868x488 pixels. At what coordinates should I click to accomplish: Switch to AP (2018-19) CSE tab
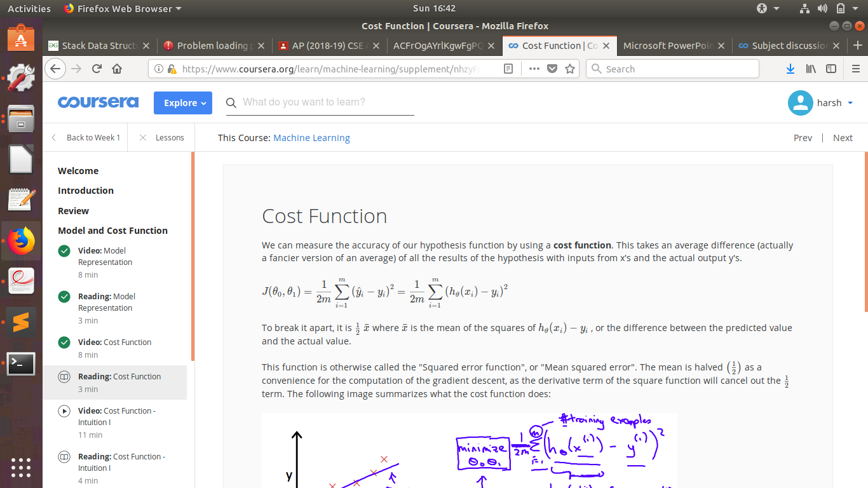click(329, 46)
